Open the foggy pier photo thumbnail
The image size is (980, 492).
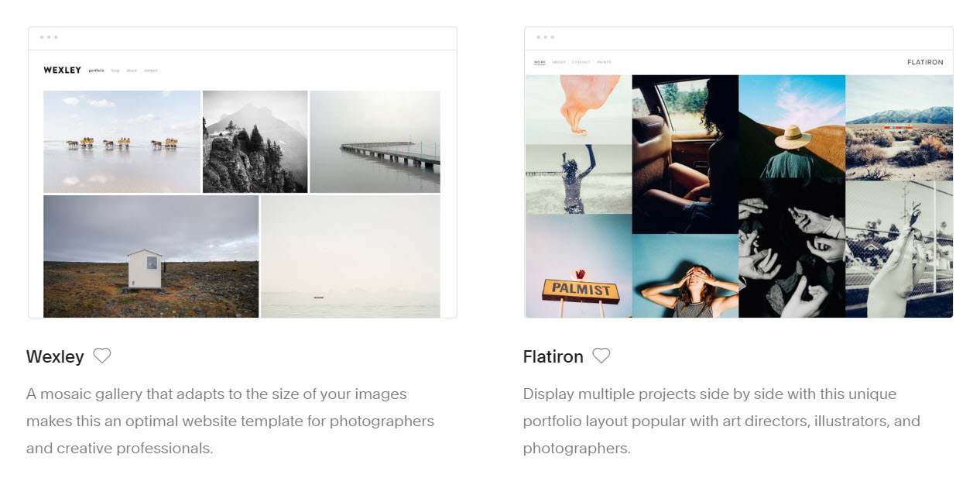point(375,142)
